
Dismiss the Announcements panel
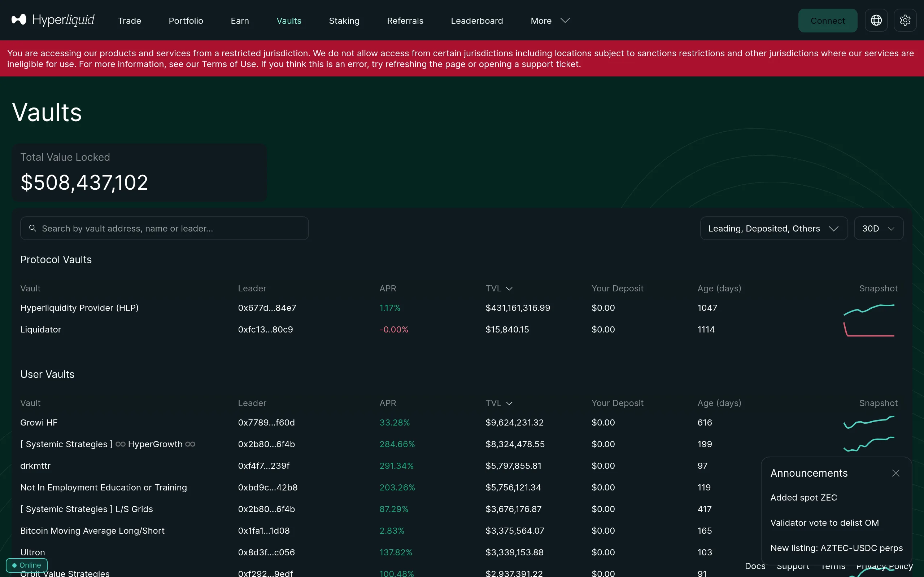pos(896,473)
